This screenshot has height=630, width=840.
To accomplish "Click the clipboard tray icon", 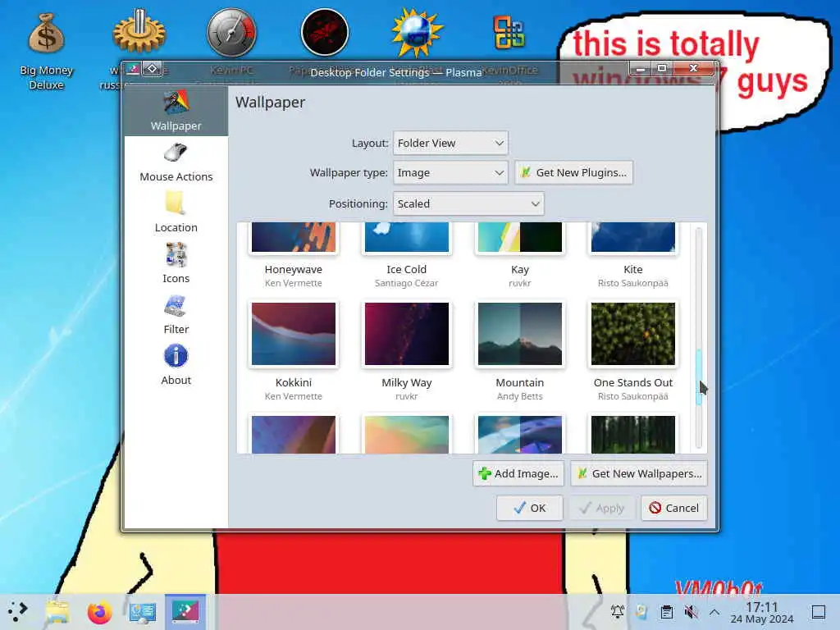I will tap(666, 612).
